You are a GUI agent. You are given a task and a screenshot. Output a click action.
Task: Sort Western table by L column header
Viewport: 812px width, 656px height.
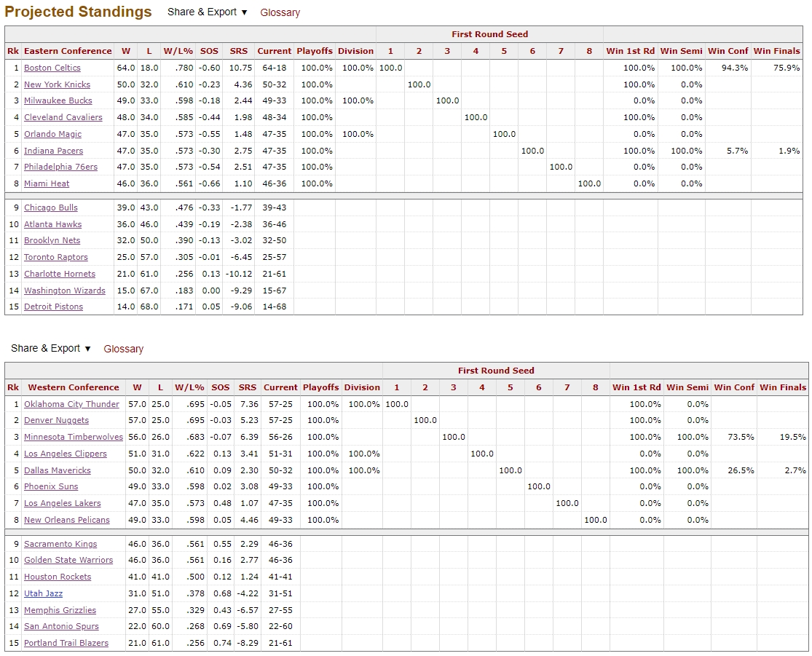160,387
